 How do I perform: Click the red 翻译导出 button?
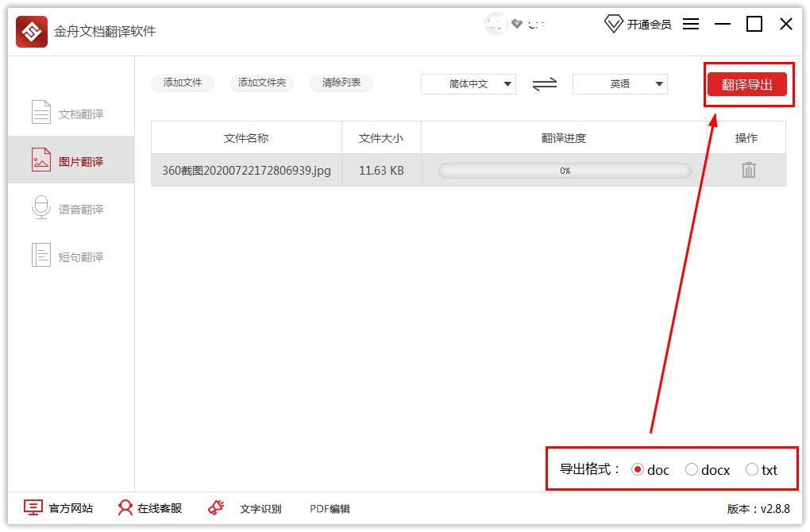point(746,85)
